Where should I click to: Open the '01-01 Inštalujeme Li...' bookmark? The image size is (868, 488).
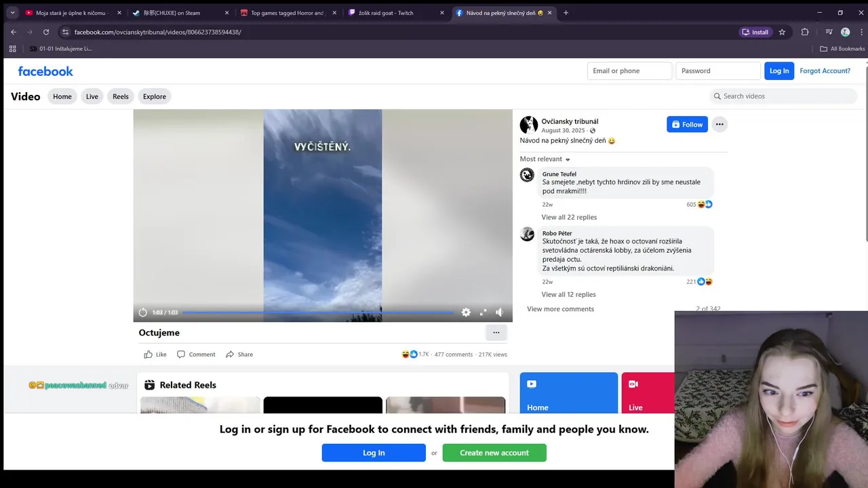click(60, 49)
